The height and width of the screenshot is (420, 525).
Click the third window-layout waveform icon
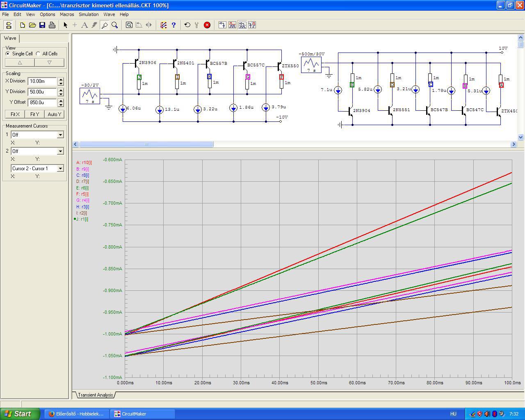(x=242, y=25)
